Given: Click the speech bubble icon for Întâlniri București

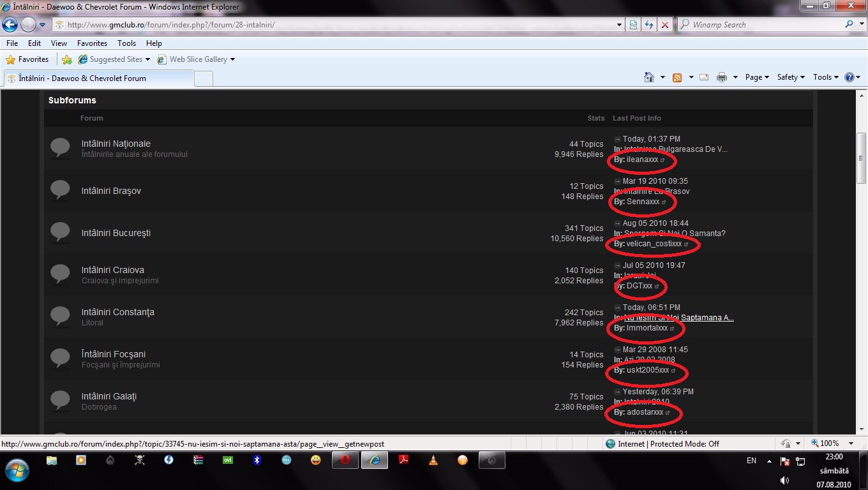Looking at the screenshot, I should [60, 232].
